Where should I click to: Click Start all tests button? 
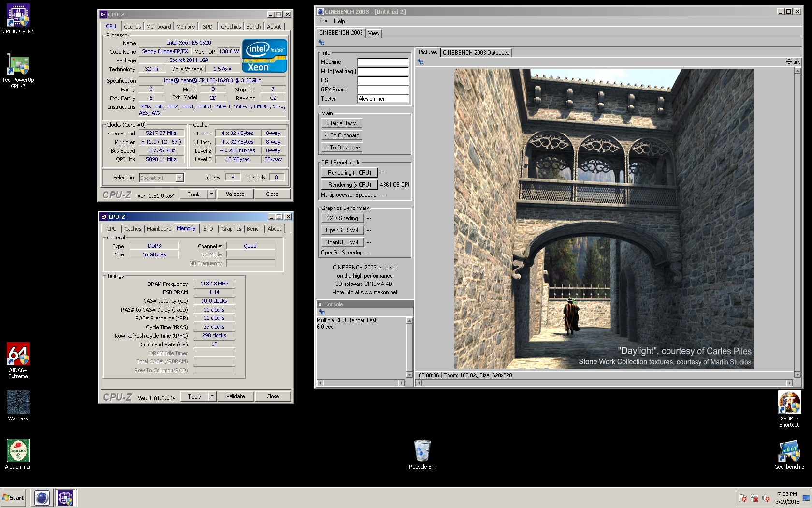coord(342,123)
